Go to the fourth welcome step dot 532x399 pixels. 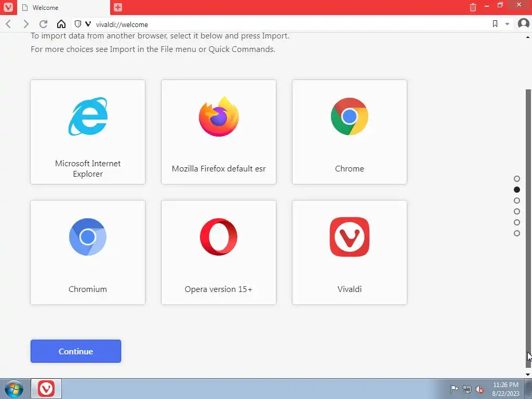[517, 211]
